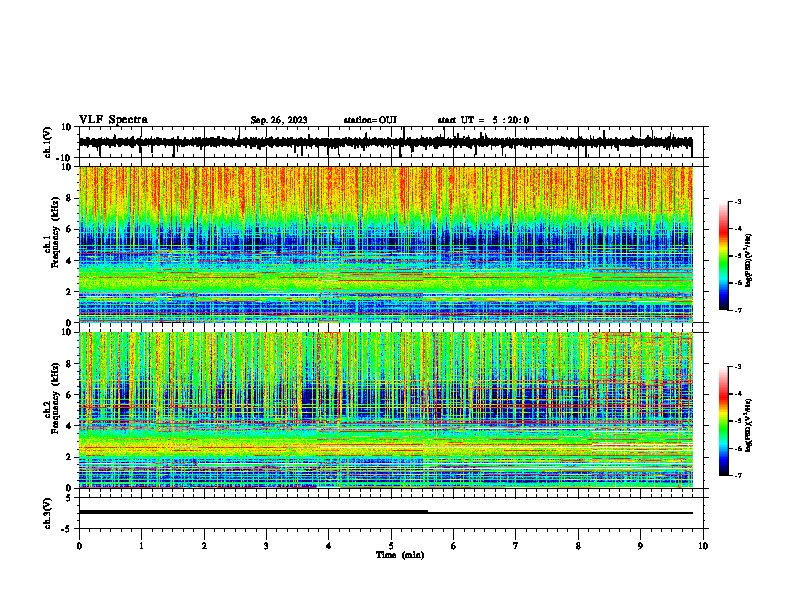The height and width of the screenshot is (612, 792).
Task: Click the lower ch.2 PSD color bar
Action: click(x=724, y=421)
